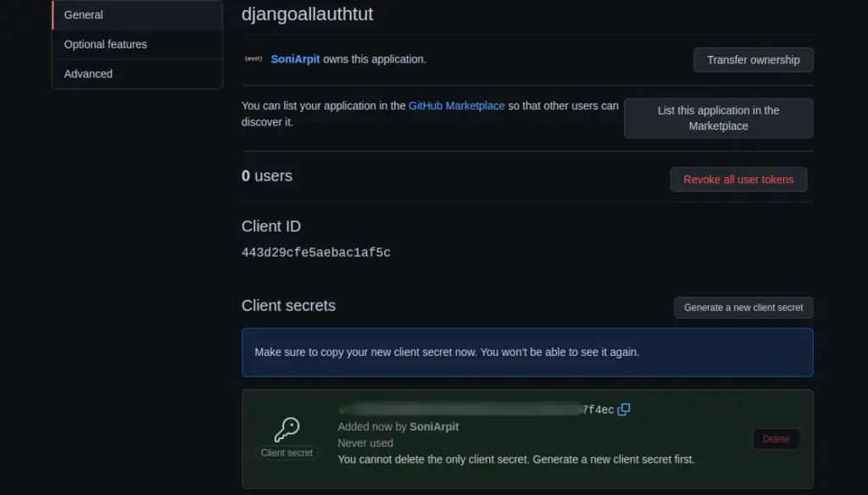The width and height of the screenshot is (868, 495).
Task: Open the Optional features tab
Action: coord(137,44)
